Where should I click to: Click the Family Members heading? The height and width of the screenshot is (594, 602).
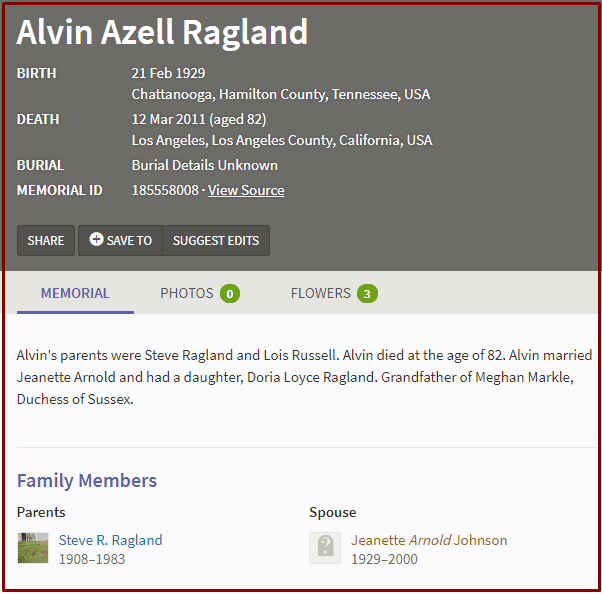pos(87,480)
